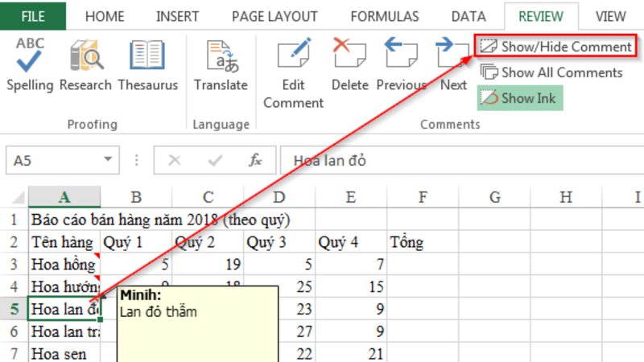Switch to the VIEW tab
Screen dimensions: 644x362
click(611, 16)
